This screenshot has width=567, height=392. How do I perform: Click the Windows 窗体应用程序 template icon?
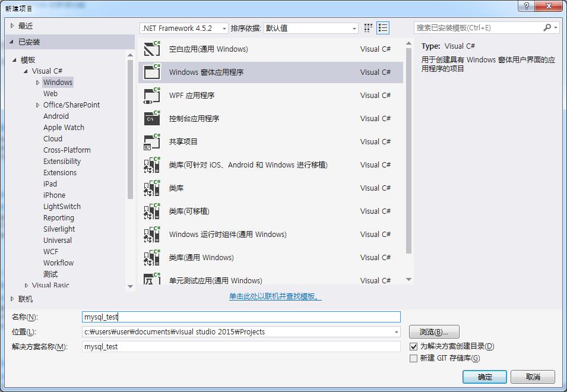point(152,72)
